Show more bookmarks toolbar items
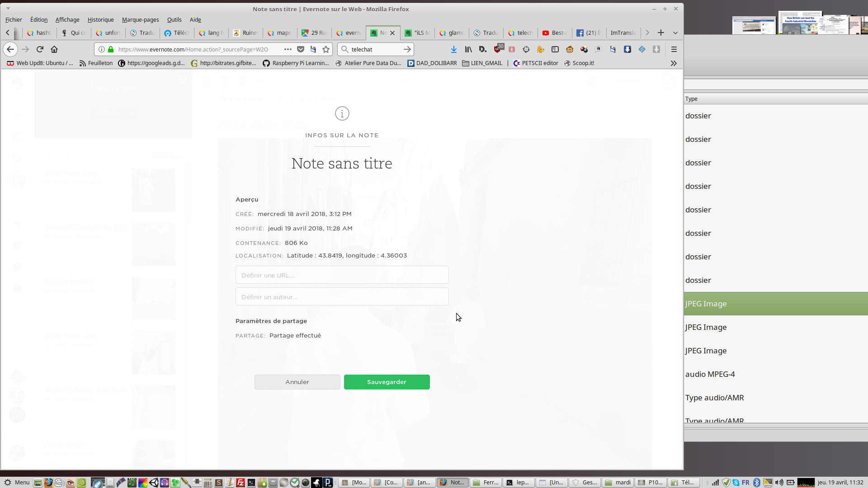Screen dimensions: 868x488 pos(674,63)
